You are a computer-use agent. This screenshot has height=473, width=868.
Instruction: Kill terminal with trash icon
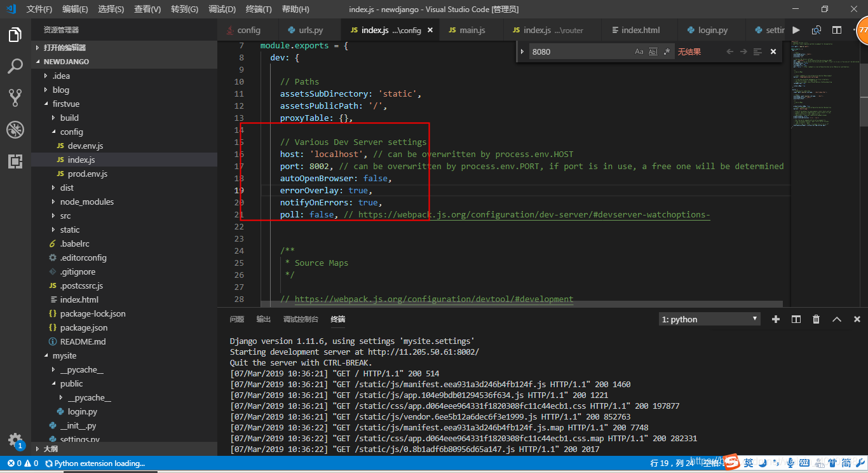817,319
